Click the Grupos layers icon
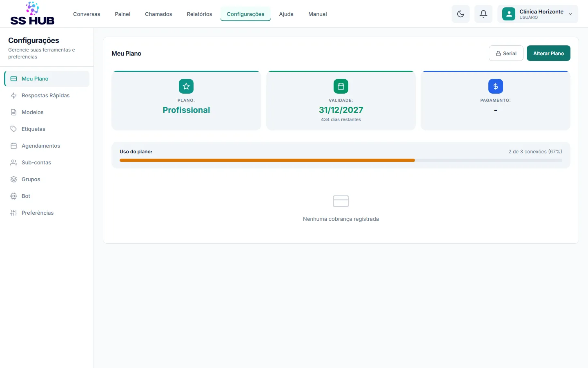588x368 pixels. coord(13,179)
